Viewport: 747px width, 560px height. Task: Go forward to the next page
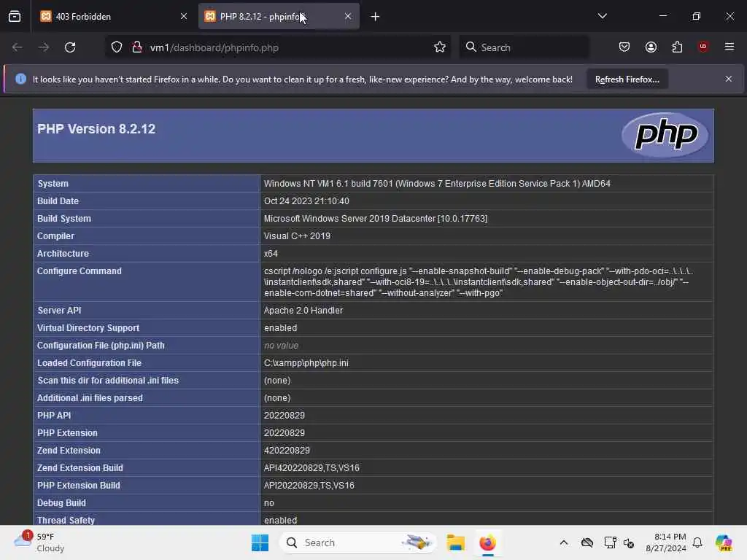click(43, 47)
